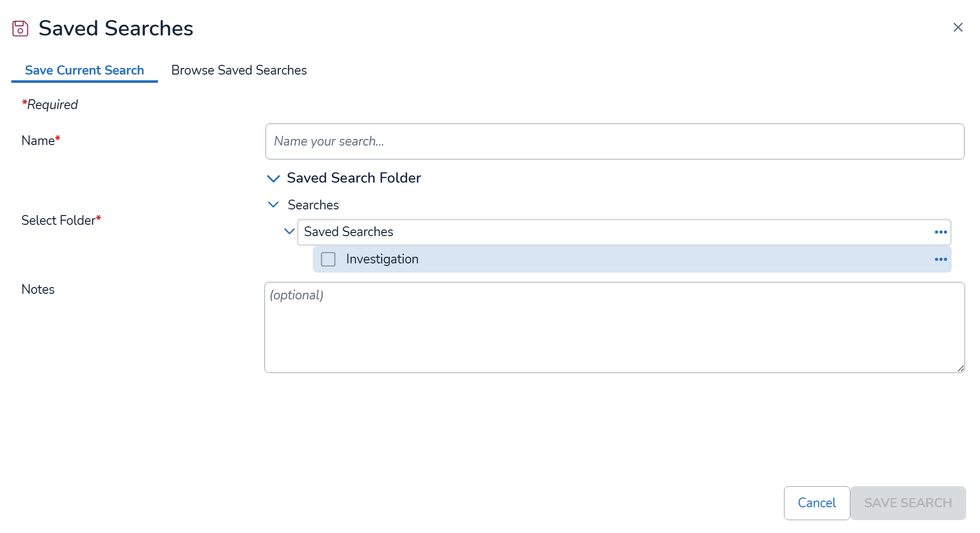The height and width of the screenshot is (533, 980).
Task: Click the Name field label
Action: (x=39, y=141)
